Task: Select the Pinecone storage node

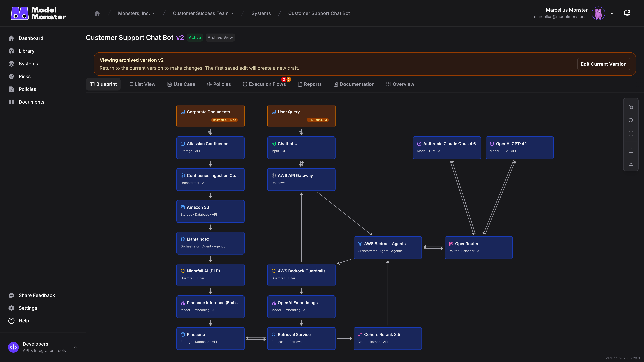Action: pos(211,339)
